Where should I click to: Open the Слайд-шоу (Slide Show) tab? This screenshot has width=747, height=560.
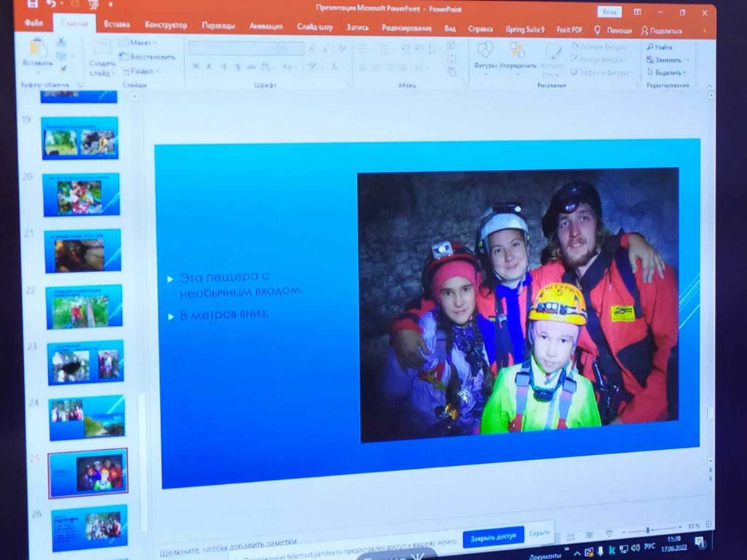tap(314, 27)
